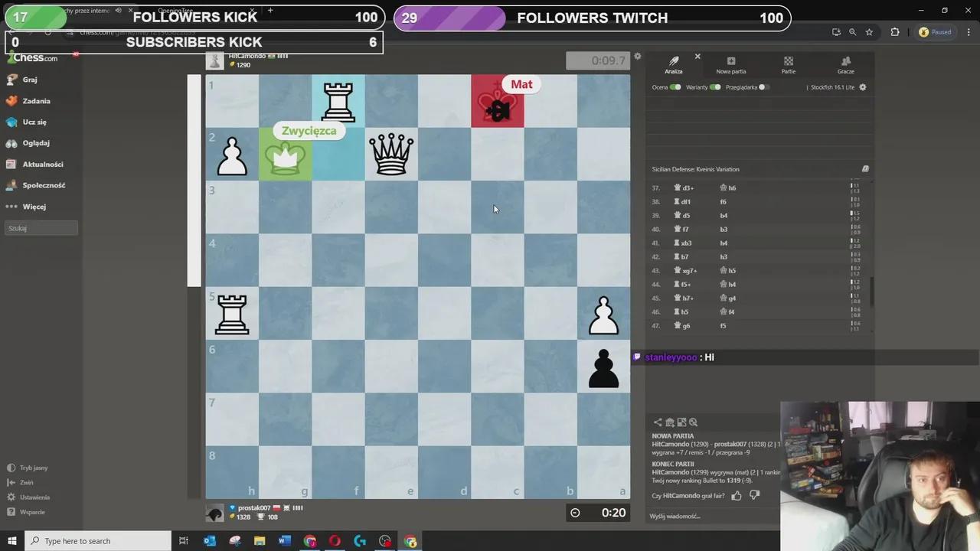
Task: Click Sicilian Defense: Kveinis Variation opening name
Action: tap(695, 169)
